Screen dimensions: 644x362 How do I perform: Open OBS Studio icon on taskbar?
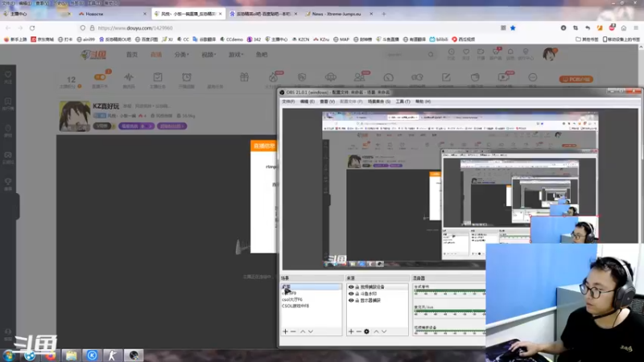pos(134,355)
